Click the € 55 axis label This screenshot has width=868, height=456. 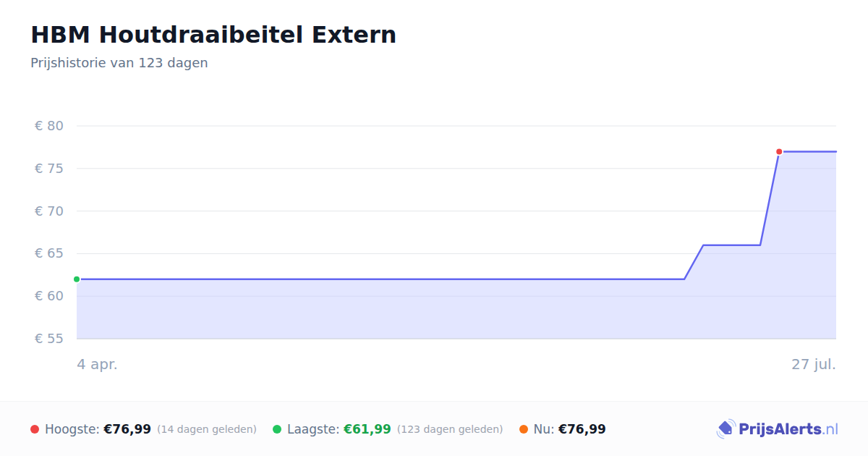[x=49, y=339]
